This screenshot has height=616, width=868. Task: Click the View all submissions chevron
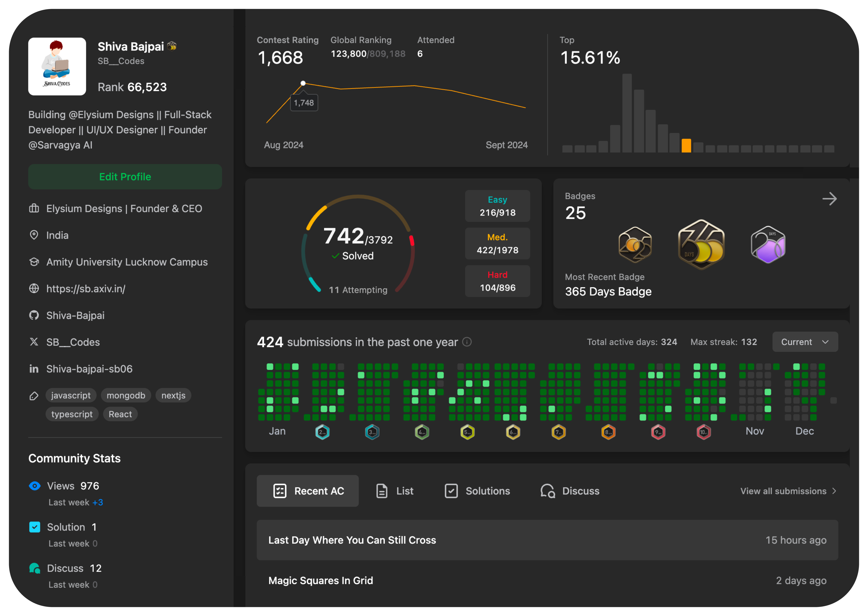point(834,491)
